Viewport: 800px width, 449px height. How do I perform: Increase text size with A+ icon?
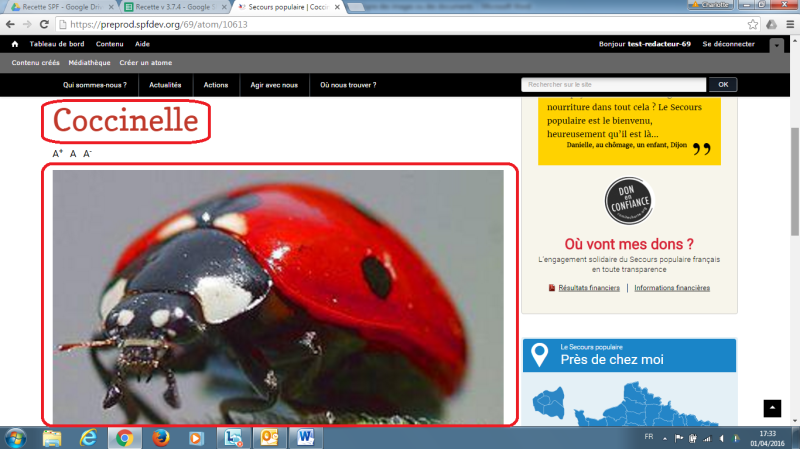pyautogui.click(x=57, y=153)
